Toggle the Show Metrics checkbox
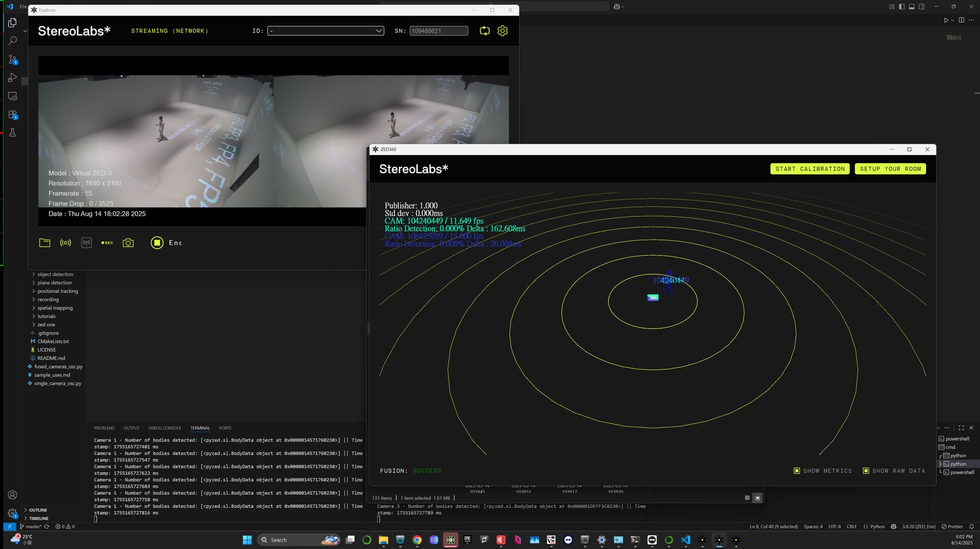980x549 pixels. (797, 471)
